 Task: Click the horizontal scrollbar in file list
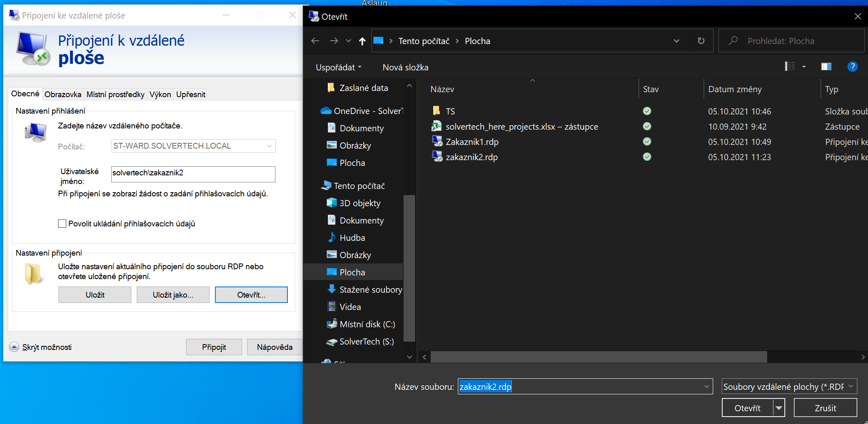click(599, 357)
